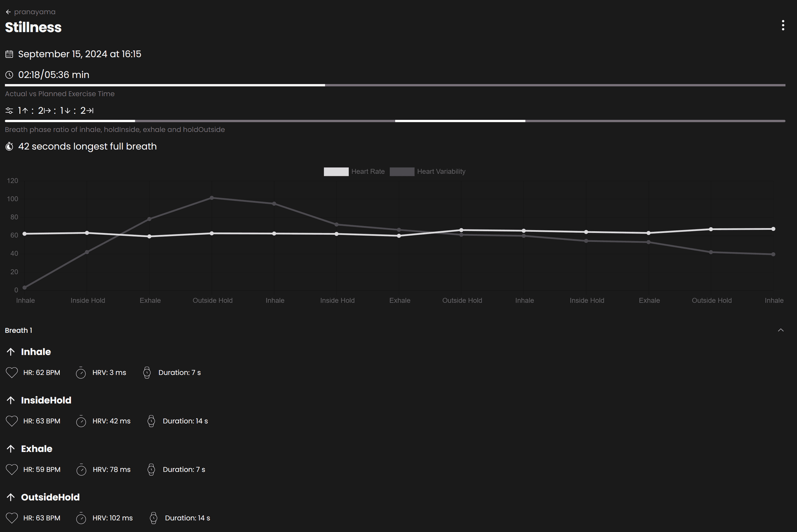Screen dimensions: 797x532
Task: Click the 42 seconds longest full breath text
Action: coord(87,146)
